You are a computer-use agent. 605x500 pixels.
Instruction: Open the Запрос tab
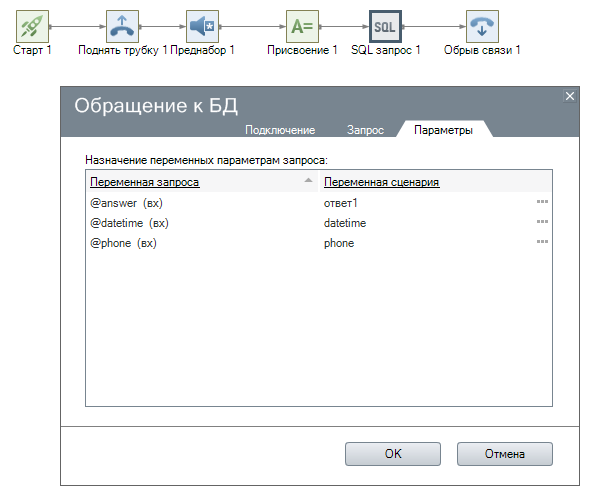point(365,130)
